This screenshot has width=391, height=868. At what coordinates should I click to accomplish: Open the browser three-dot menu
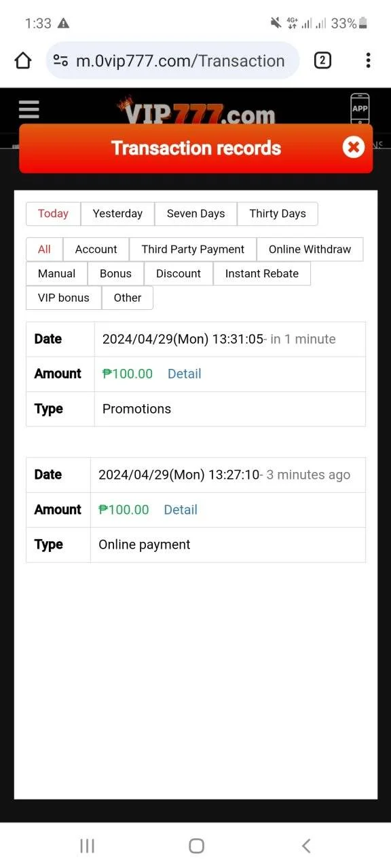(x=368, y=61)
